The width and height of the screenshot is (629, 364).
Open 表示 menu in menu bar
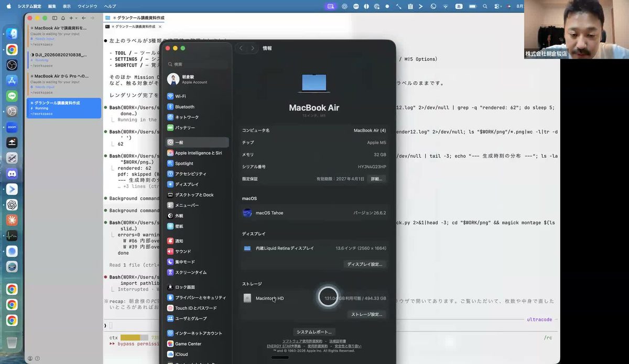click(67, 6)
